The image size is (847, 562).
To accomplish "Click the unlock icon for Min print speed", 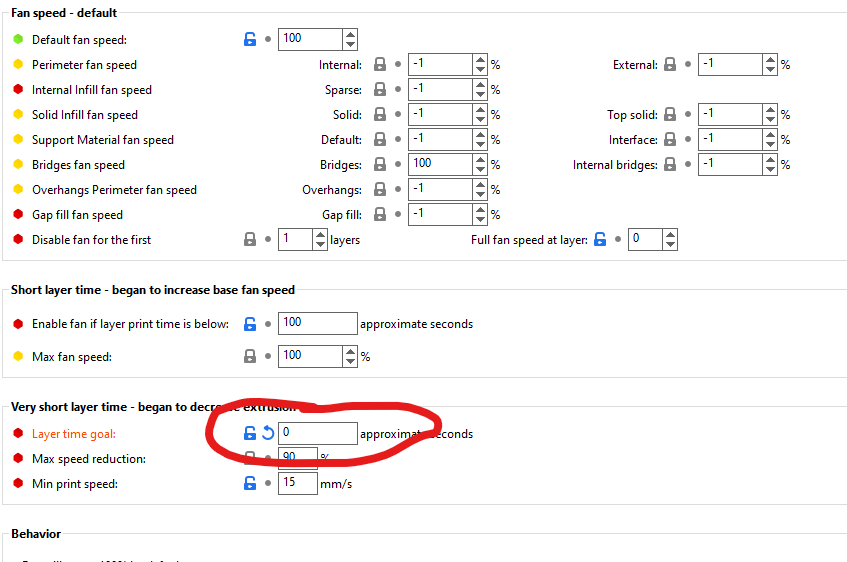I will point(250,484).
